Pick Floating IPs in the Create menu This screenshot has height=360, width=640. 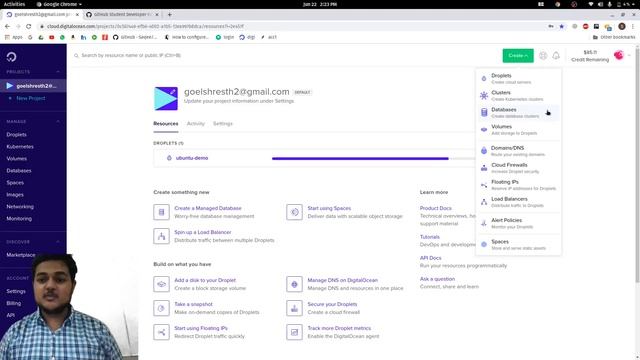pos(518,185)
